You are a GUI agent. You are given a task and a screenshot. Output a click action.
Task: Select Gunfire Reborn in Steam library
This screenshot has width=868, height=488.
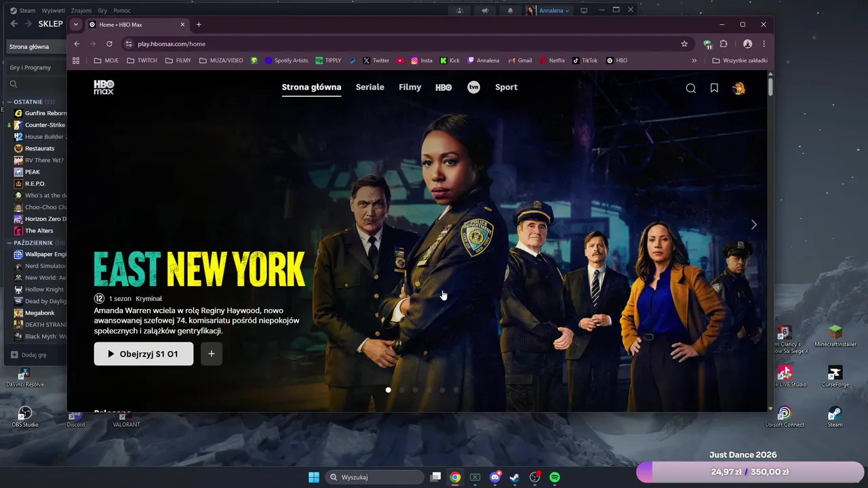[39, 113]
